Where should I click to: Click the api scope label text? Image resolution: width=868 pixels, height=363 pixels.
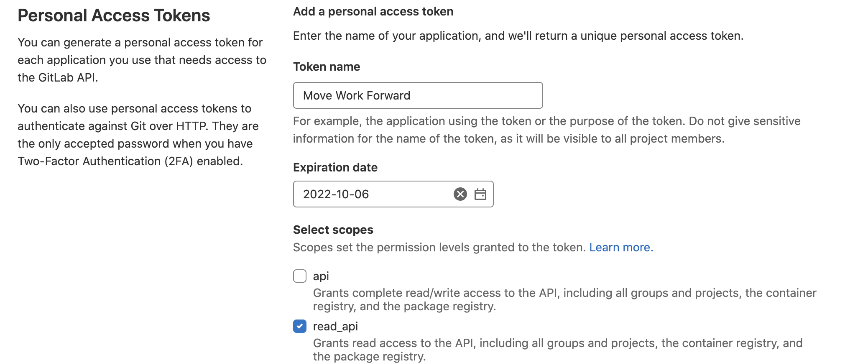click(321, 276)
